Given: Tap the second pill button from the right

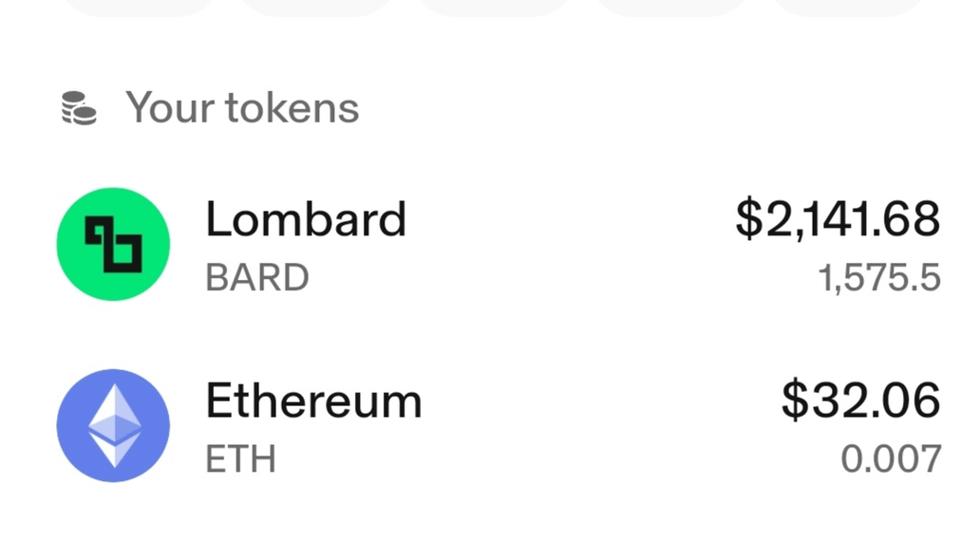Looking at the screenshot, I should (x=671, y=6).
